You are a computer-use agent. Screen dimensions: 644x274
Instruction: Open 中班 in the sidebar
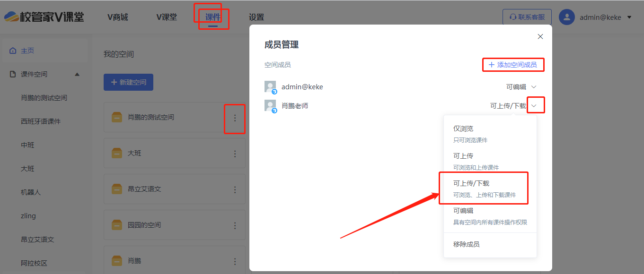click(x=27, y=145)
